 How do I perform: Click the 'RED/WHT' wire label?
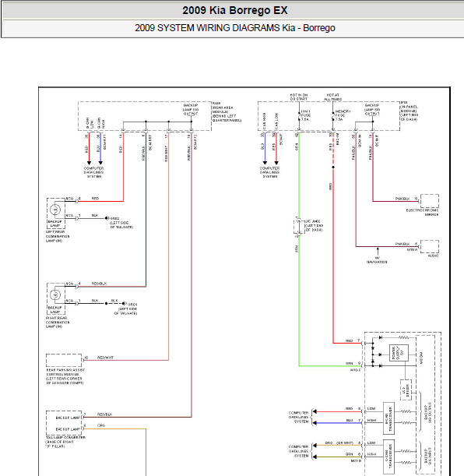tap(105, 358)
